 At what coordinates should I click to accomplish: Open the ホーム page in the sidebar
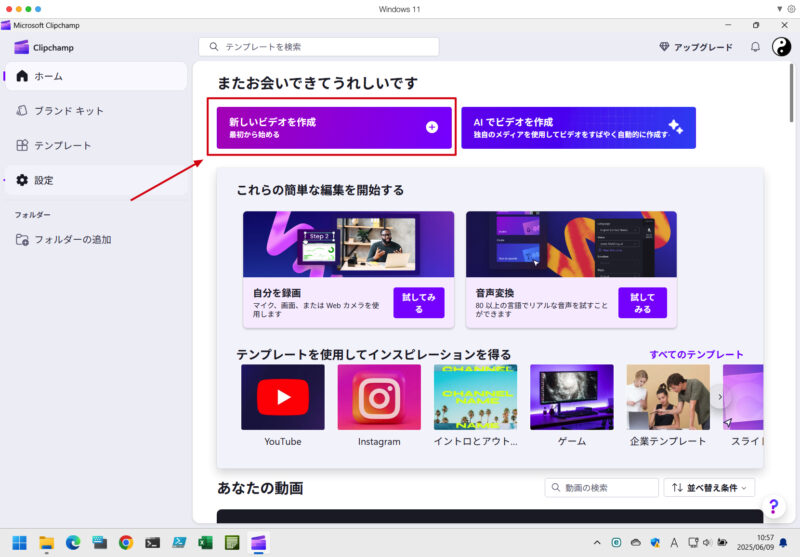coord(96,77)
